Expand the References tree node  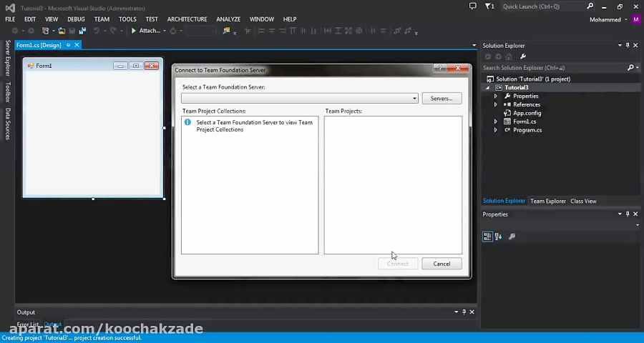pos(495,104)
